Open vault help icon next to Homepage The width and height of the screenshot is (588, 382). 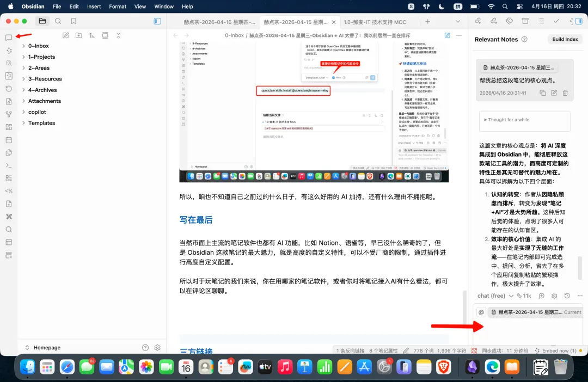145,348
